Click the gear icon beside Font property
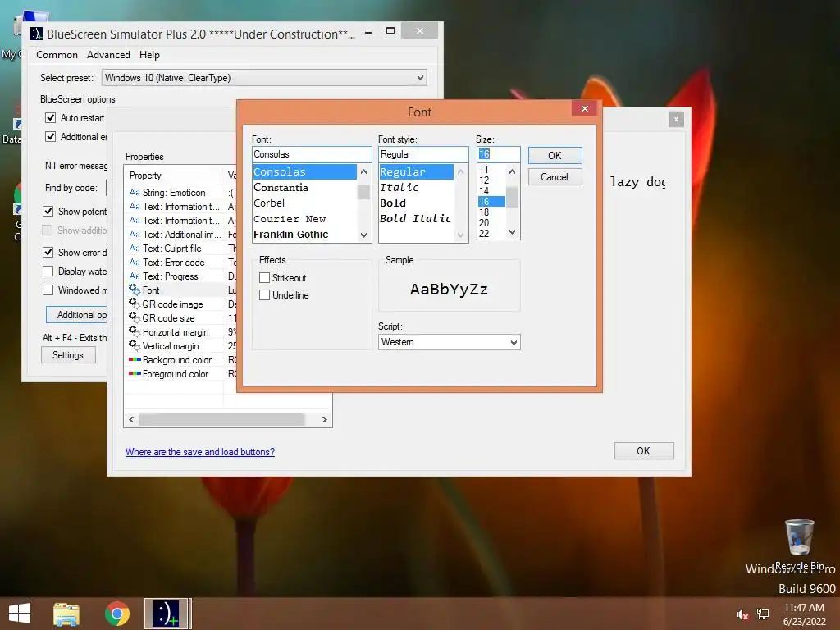Screen dimensions: 840x630 coord(135,290)
